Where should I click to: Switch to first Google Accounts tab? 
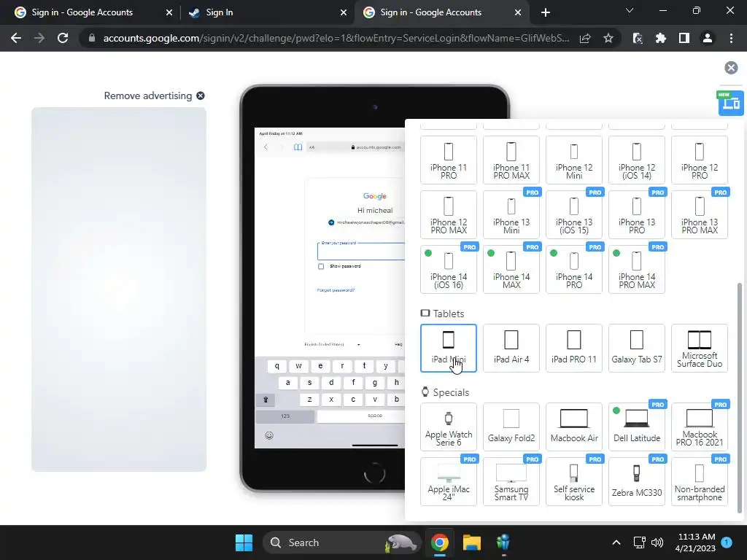(93, 12)
